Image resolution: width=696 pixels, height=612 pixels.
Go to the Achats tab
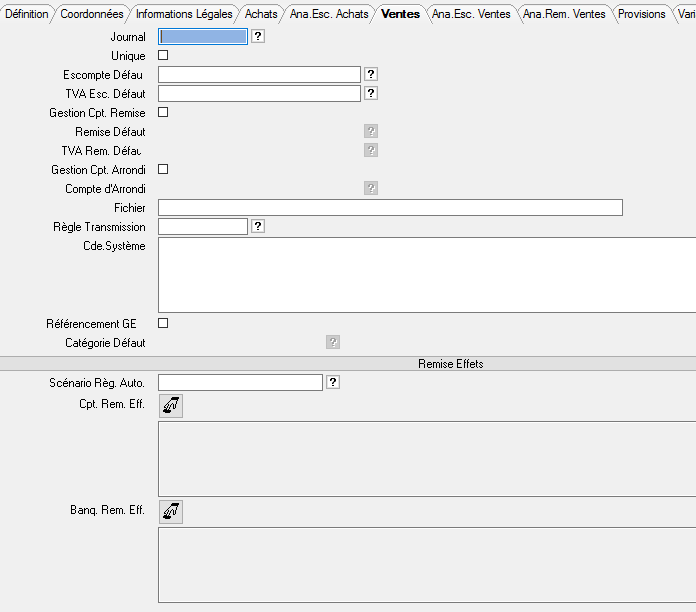click(x=261, y=14)
